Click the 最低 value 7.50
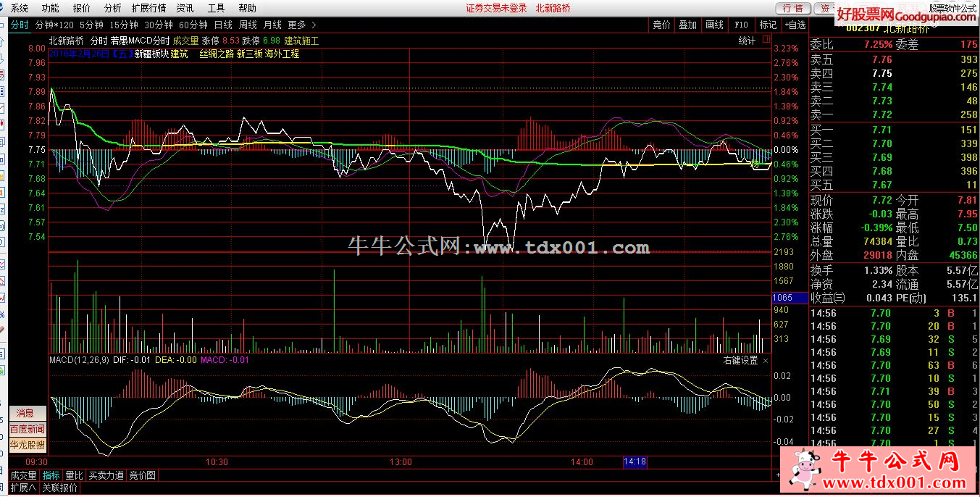The image size is (980, 497). pyautogui.click(x=967, y=227)
